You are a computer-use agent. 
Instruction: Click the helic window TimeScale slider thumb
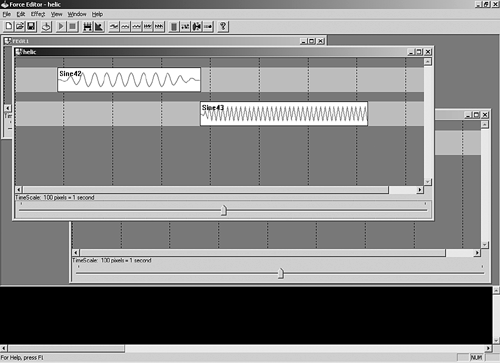[x=224, y=210]
